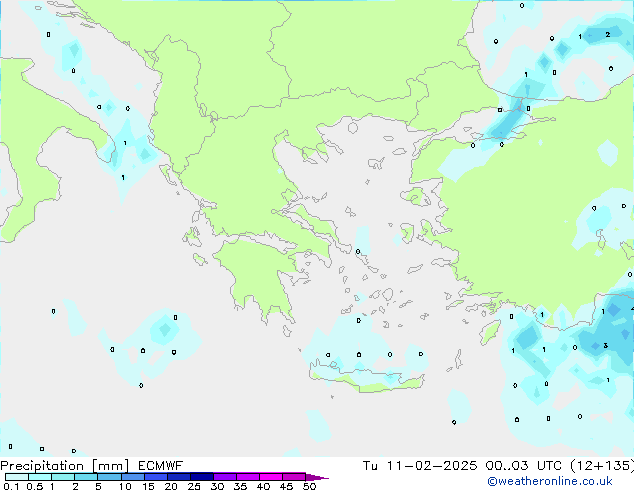
Task: Choose the 25–30 mm navy legend swatch
Action: point(201,477)
